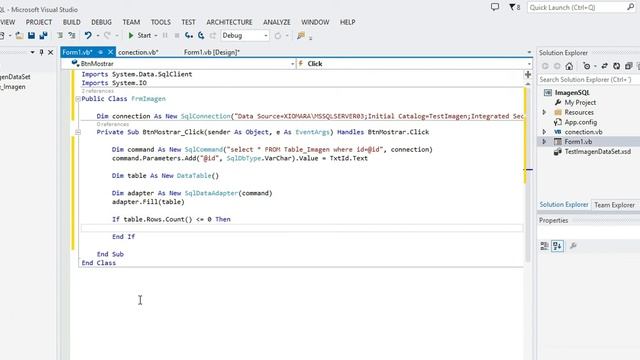The image size is (640, 360).
Task: Comment out selected lines icon
Action: pyautogui.click(x=60, y=36)
